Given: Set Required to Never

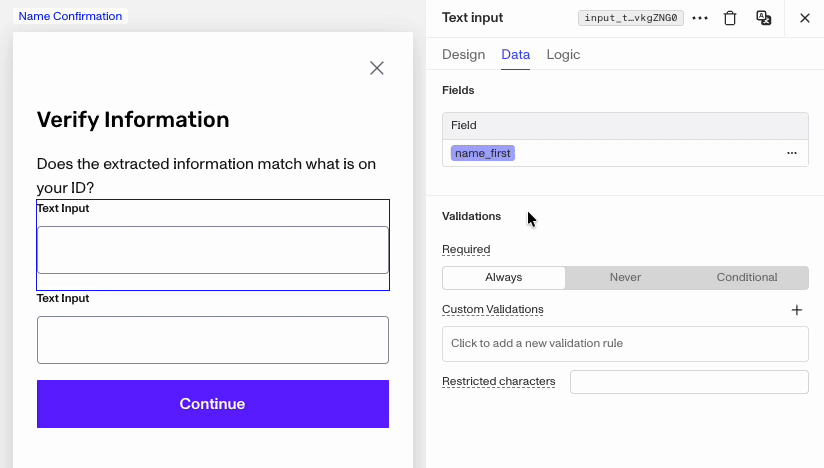Looking at the screenshot, I should [x=625, y=277].
